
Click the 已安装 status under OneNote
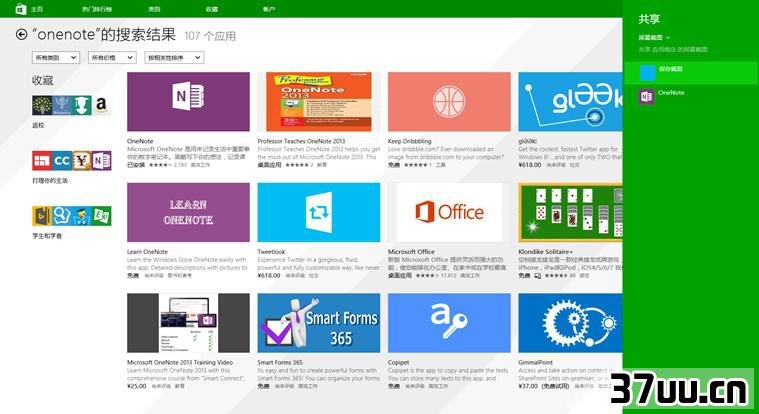136,165
